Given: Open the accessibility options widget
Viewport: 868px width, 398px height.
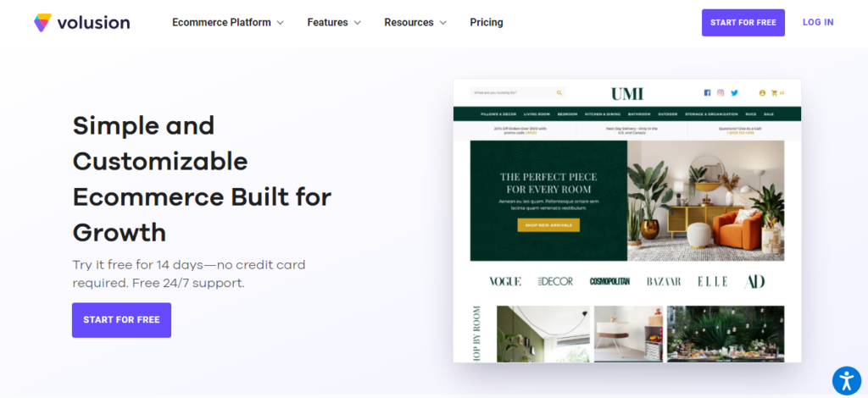Looking at the screenshot, I should [847, 380].
